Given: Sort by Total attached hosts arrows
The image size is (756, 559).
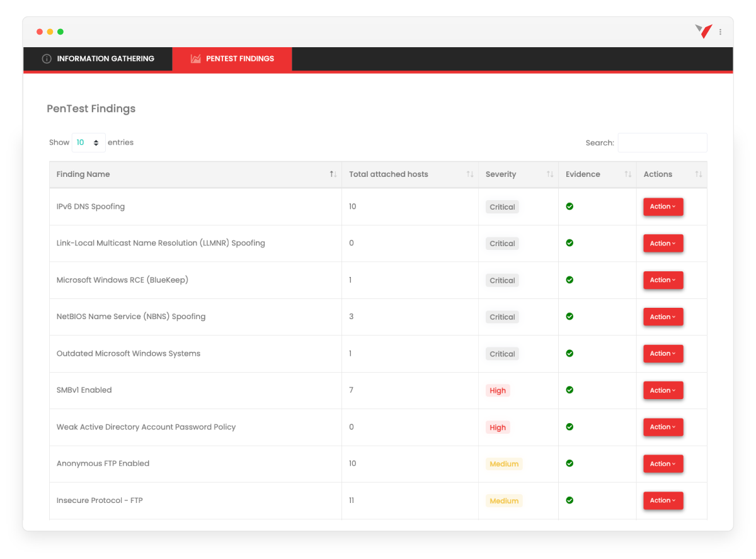Looking at the screenshot, I should point(470,174).
